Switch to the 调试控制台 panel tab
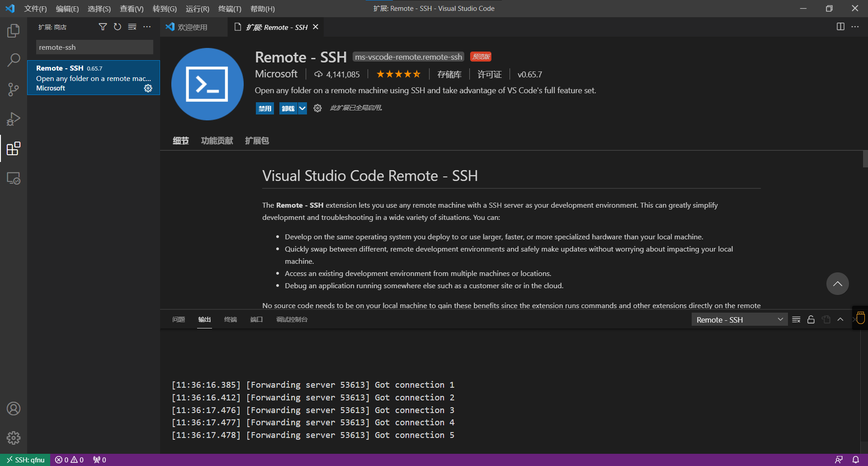This screenshot has height=466, width=868. tap(292, 319)
